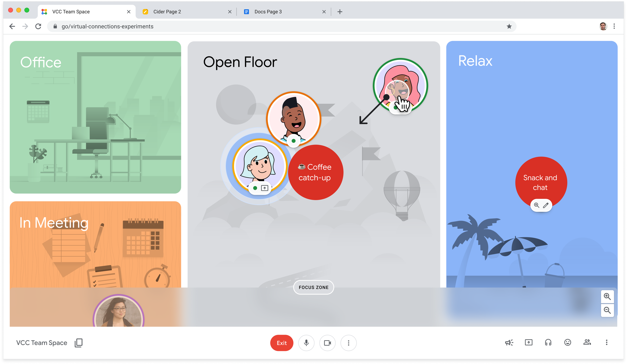Viewport: 627px width, 364px height.
Task: Edit Snack and chat pencil icon
Action: (546, 206)
